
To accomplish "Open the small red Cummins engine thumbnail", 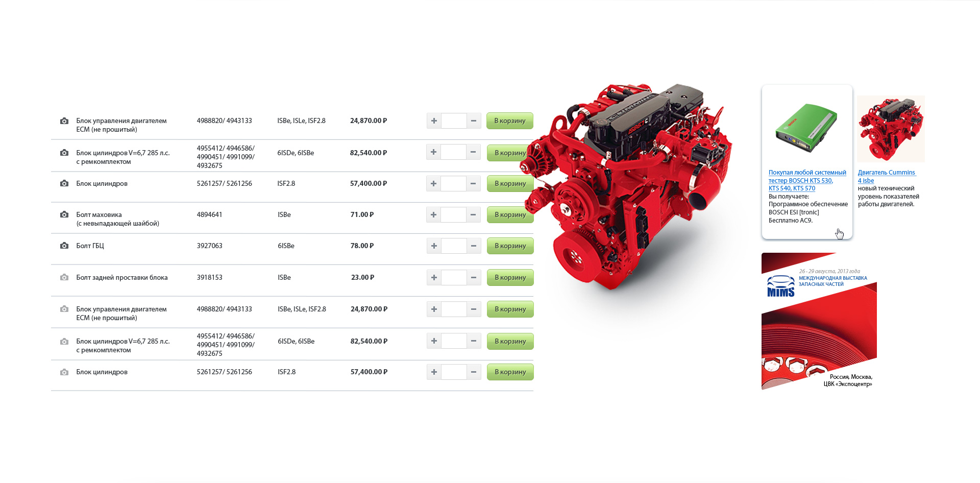I will (891, 129).
